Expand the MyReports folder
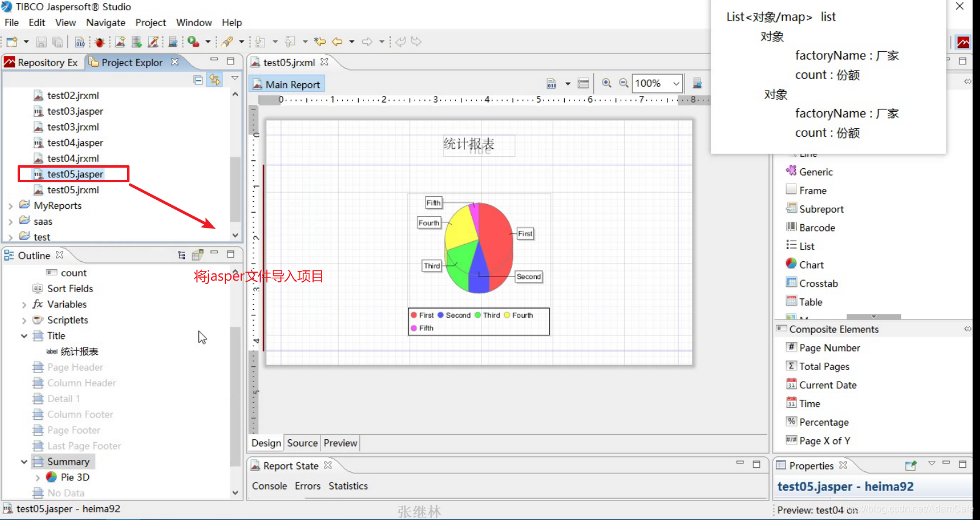This screenshot has height=520, width=980. coord(10,206)
